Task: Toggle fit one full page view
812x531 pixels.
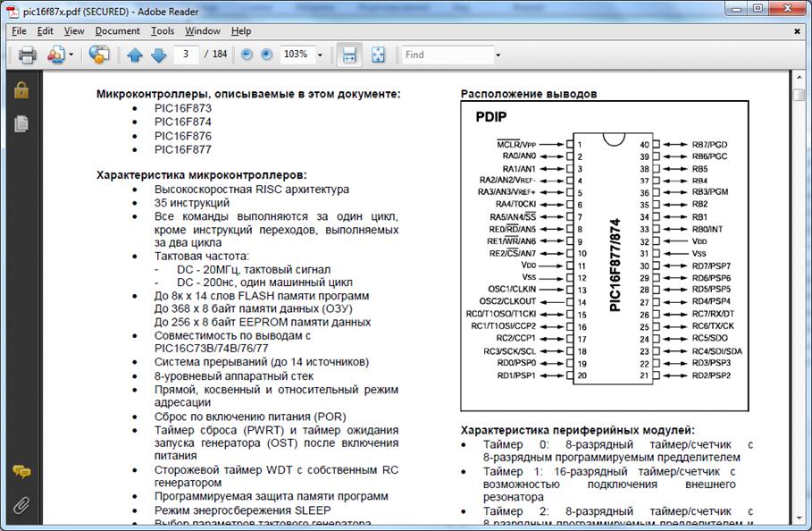Action: [x=378, y=55]
